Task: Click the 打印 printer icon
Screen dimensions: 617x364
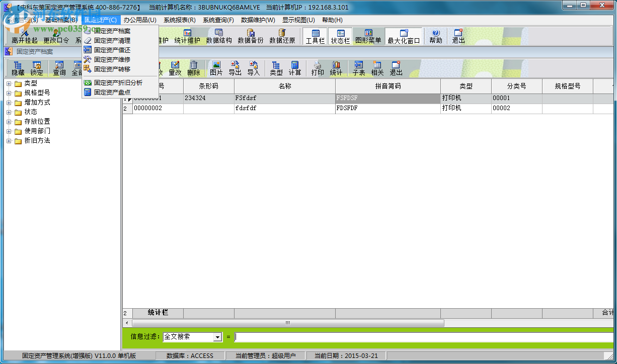Action: [x=318, y=68]
